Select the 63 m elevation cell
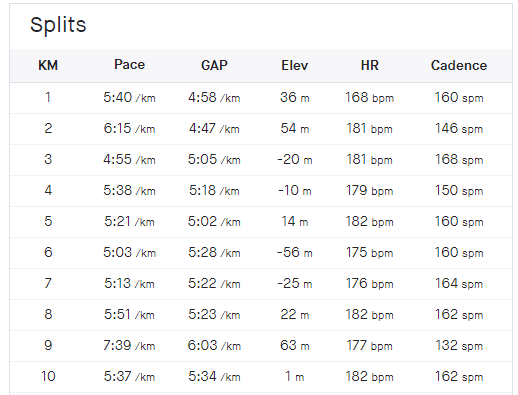 click(295, 346)
